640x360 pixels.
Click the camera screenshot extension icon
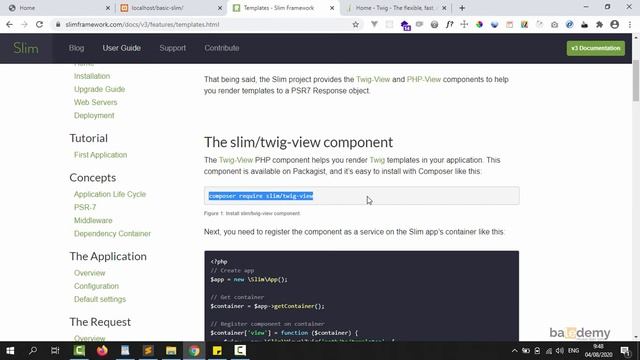click(x=554, y=24)
